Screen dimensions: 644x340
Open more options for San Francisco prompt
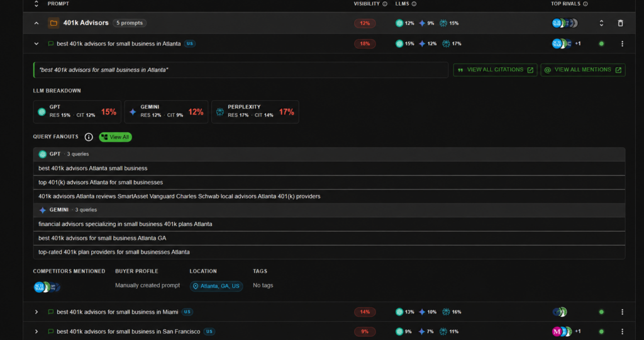click(x=622, y=331)
